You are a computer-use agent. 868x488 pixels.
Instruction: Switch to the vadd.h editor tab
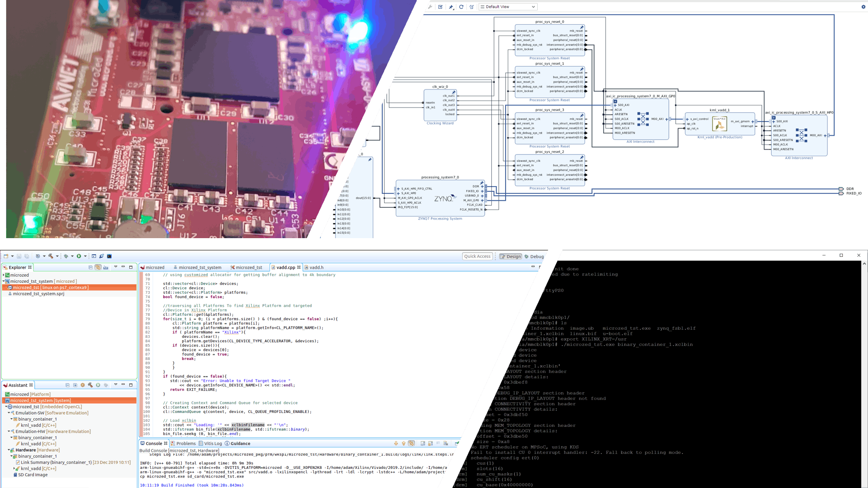(x=316, y=267)
